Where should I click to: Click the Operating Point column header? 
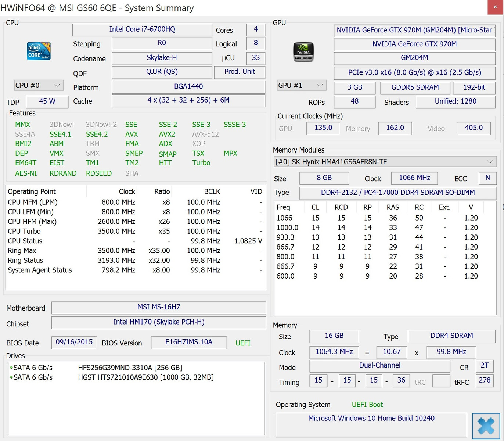click(46, 191)
